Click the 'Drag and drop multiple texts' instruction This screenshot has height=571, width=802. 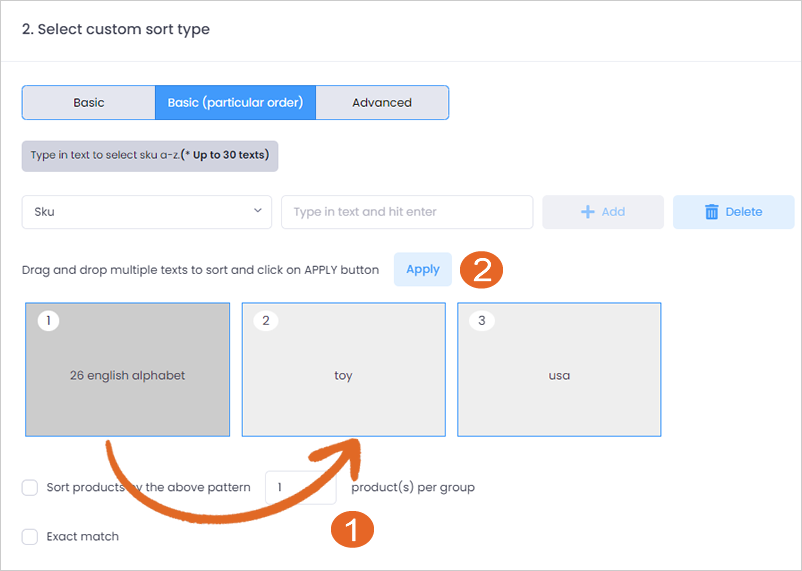pos(200,270)
